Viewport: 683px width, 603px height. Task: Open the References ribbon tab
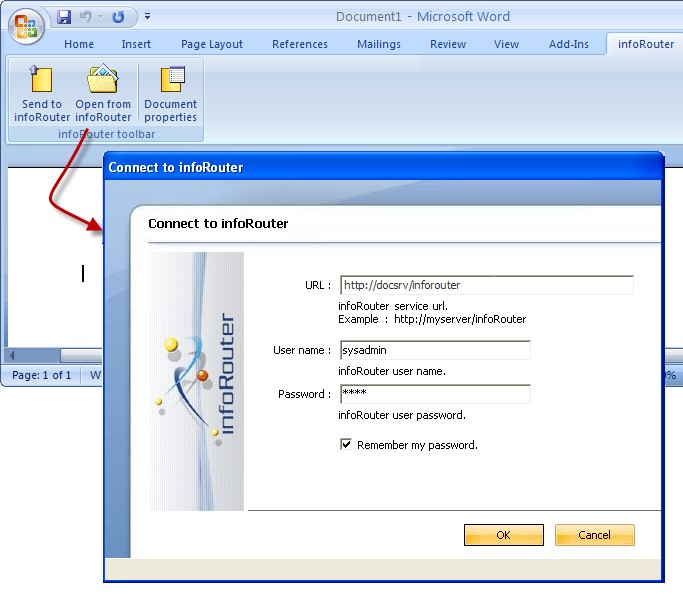coord(300,44)
